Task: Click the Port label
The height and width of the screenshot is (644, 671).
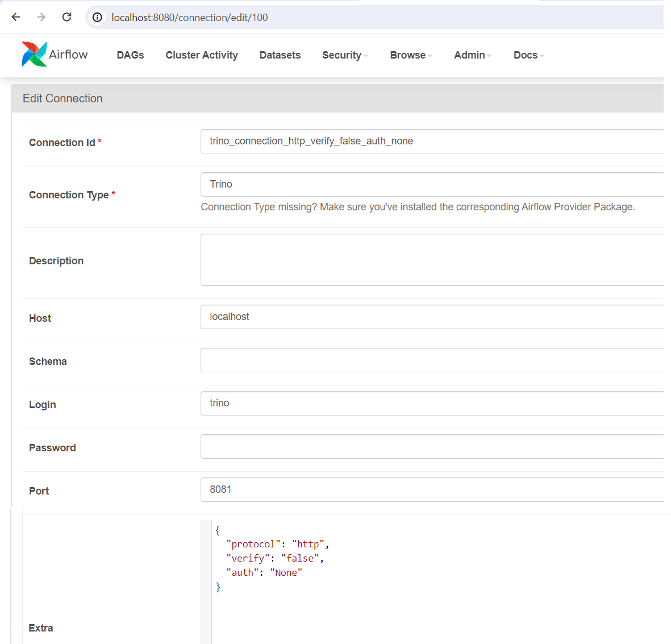Action: 39,492
